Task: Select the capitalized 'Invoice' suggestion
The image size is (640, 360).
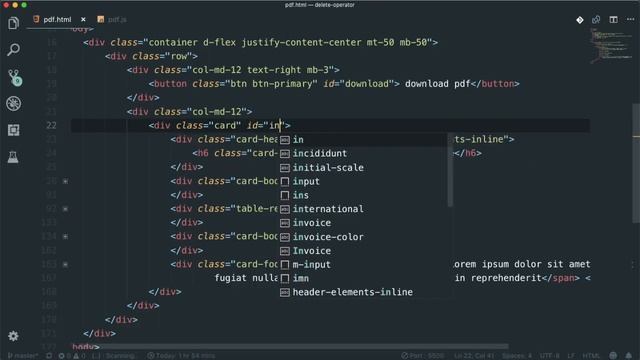Action: (363, 251)
